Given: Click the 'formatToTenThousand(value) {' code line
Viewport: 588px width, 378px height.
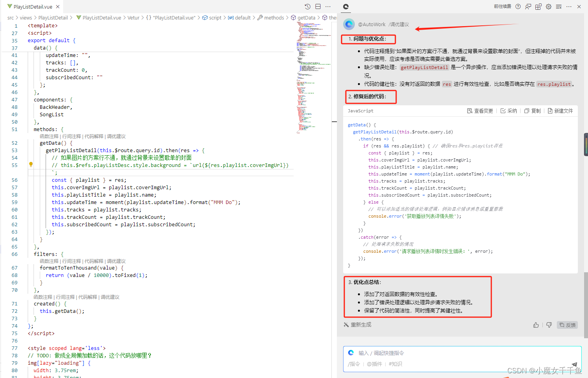Looking at the screenshot, I should coord(81,268).
